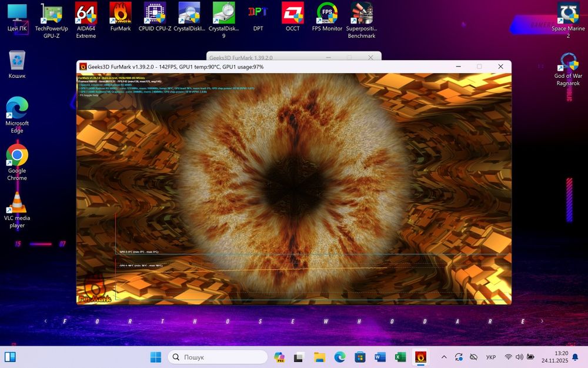Open the Space Marine 2 desktop icon
This screenshot has height=368, width=588.
tap(568, 13)
